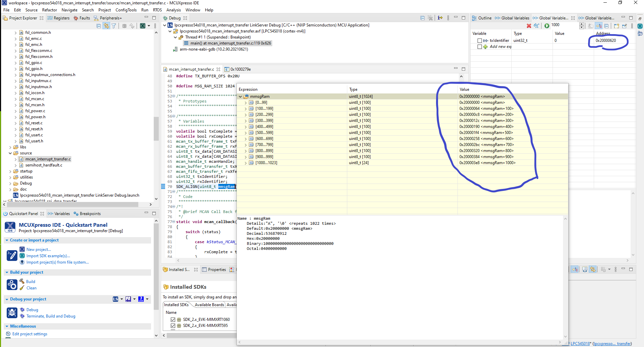
Task: Collapse the source folder
Action: 10,153
